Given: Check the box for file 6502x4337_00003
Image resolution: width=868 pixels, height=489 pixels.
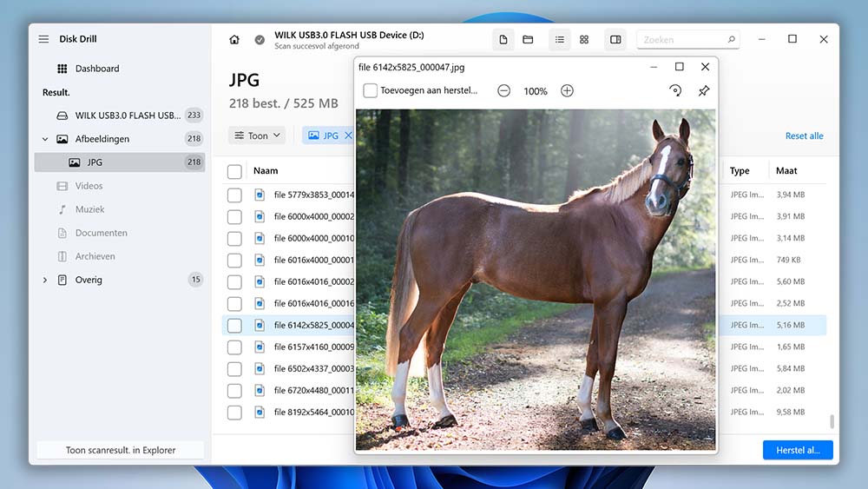Looking at the screenshot, I should tap(234, 369).
